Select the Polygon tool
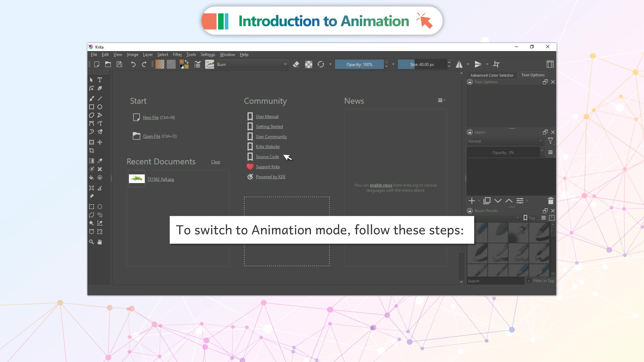The image size is (644, 362). (92, 115)
